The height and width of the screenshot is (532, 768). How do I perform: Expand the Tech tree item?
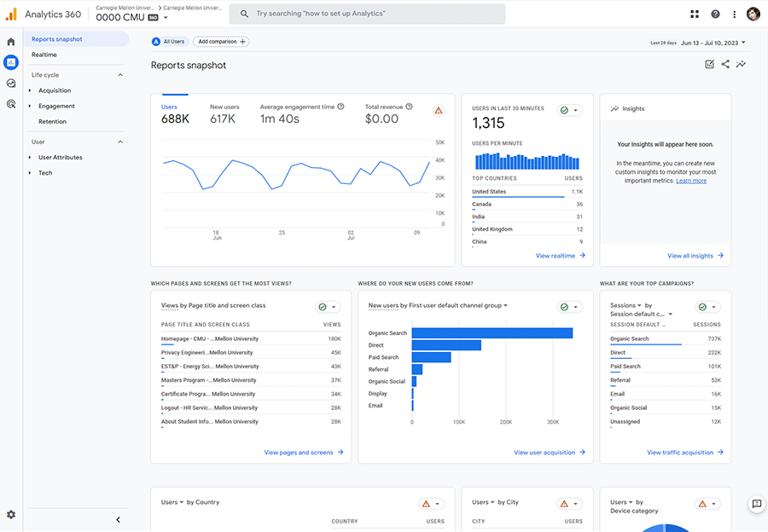[30, 173]
